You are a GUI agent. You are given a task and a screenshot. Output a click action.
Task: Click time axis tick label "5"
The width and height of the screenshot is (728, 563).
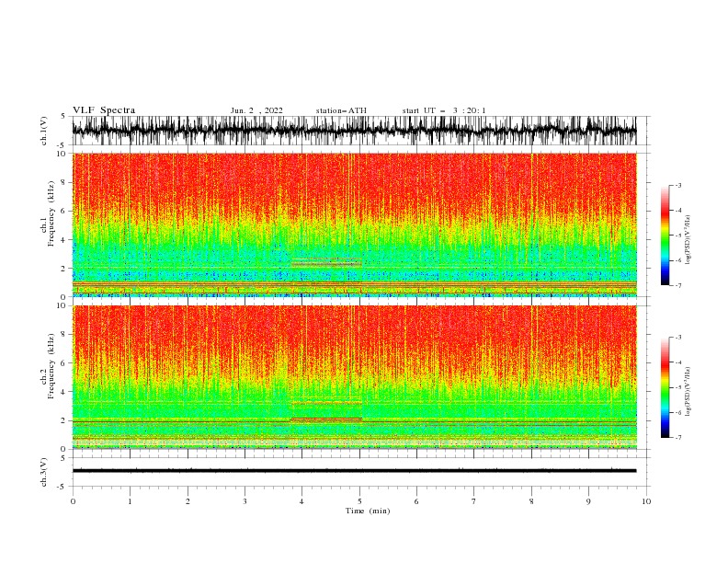tap(359, 501)
